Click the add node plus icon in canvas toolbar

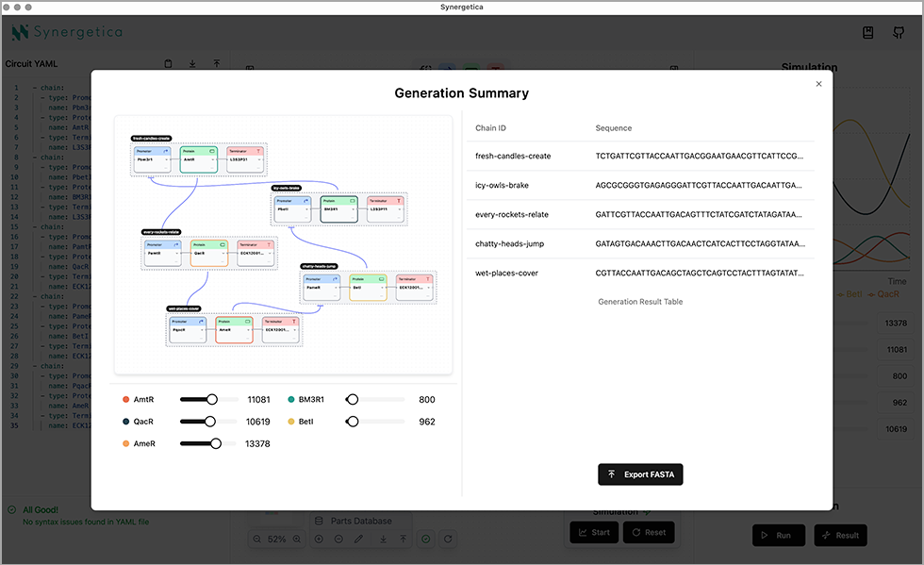319,539
